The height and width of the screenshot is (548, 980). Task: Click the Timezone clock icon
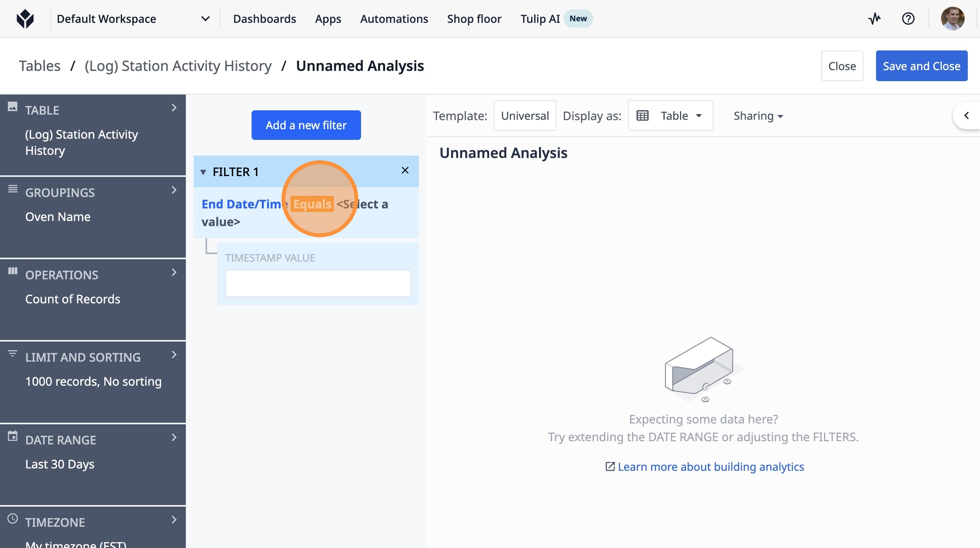[13, 518]
